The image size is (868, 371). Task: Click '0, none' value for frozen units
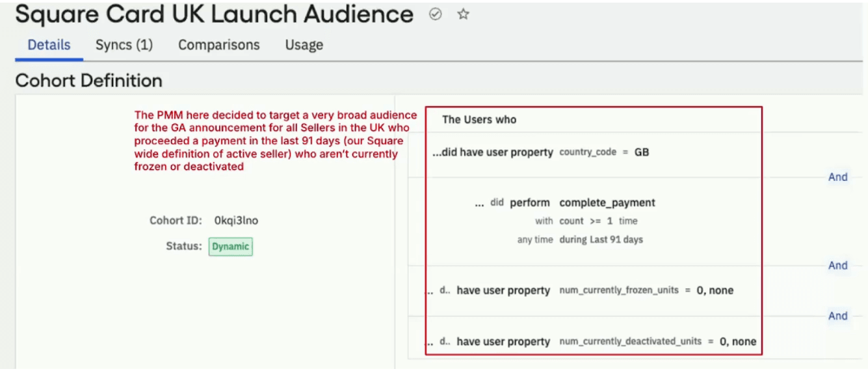pyautogui.click(x=715, y=290)
